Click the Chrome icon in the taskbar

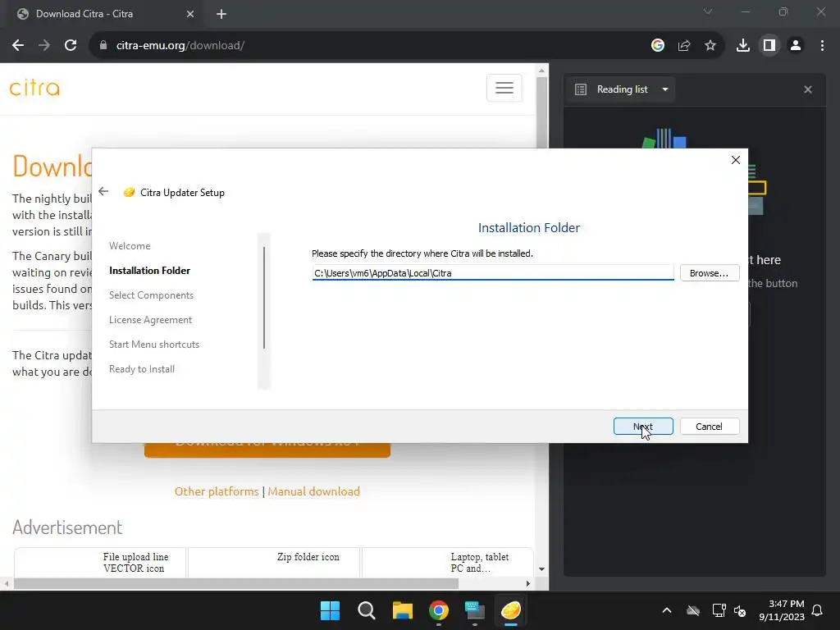(439, 610)
